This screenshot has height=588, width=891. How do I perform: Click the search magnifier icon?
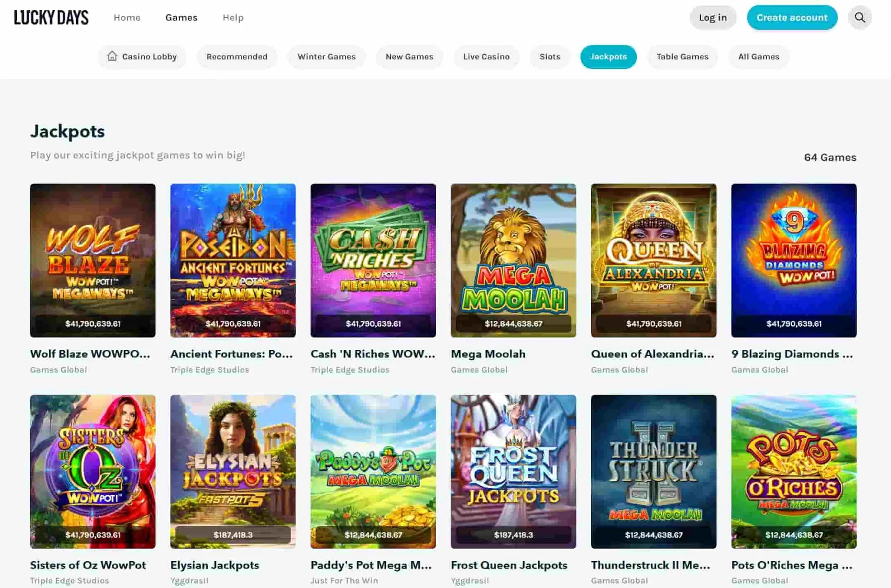pyautogui.click(x=859, y=18)
